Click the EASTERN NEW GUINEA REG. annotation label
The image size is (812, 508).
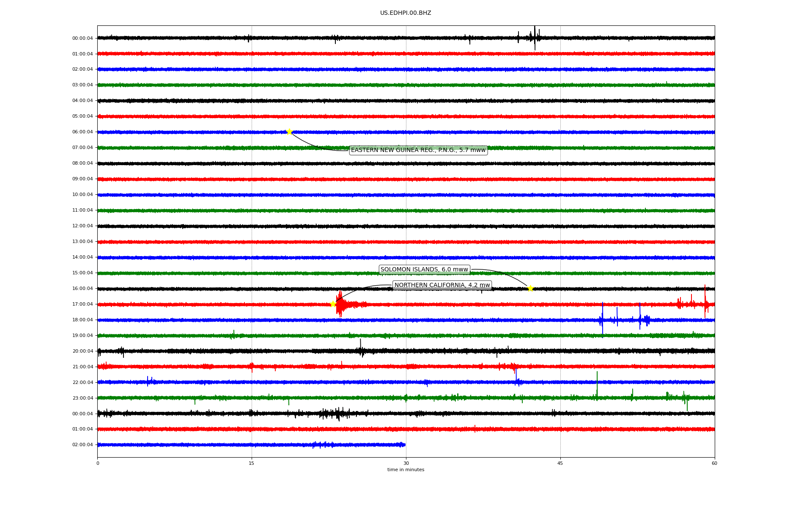click(x=418, y=150)
